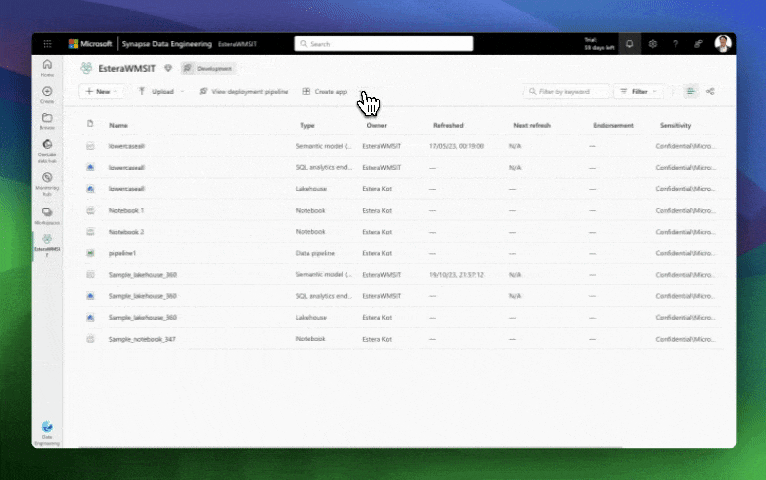Viewport: 766px width, 480px height.
Task: Click the pipeline1 row icon
Action: point(90,253)
